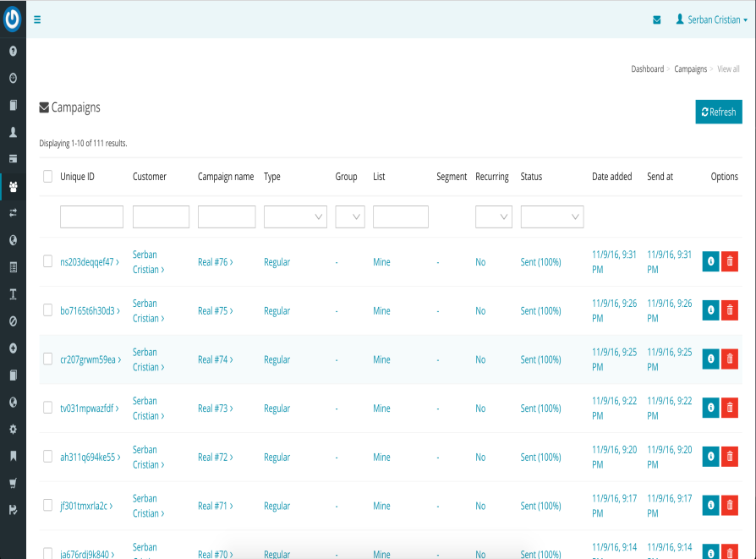
Task: Tick the select-all checkbox in table header
Action: pos(48,177)
